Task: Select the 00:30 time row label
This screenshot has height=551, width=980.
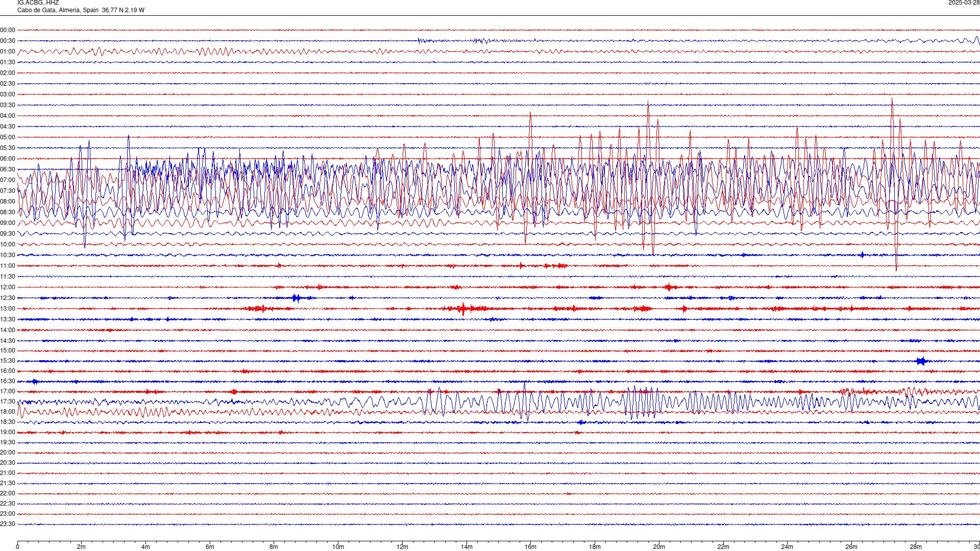Action: pyautogui.click(x=8, y=41)
